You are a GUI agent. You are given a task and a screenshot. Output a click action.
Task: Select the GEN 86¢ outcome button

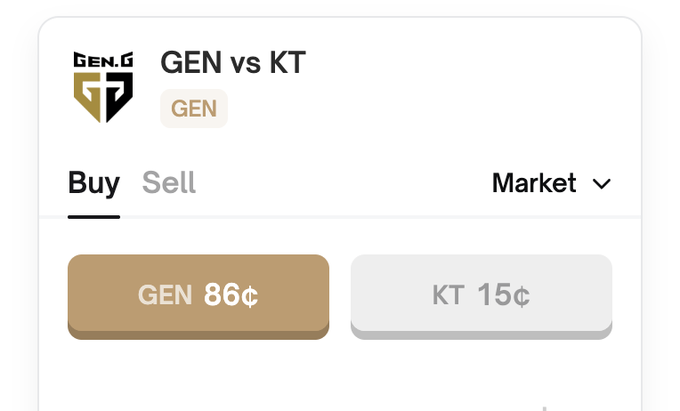pyautogui.click(x=198, y=294)
